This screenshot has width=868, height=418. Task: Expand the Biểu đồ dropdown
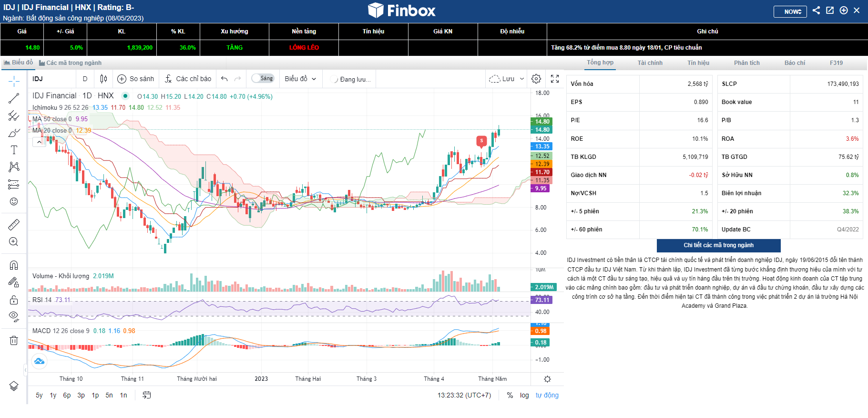[x=300, y=79]
